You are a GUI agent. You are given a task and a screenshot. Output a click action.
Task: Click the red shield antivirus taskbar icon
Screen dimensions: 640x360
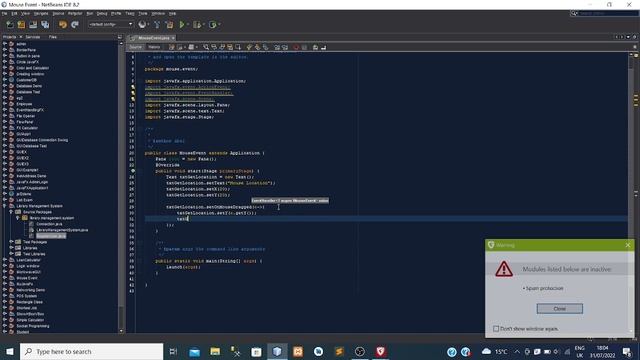(380, 351)
